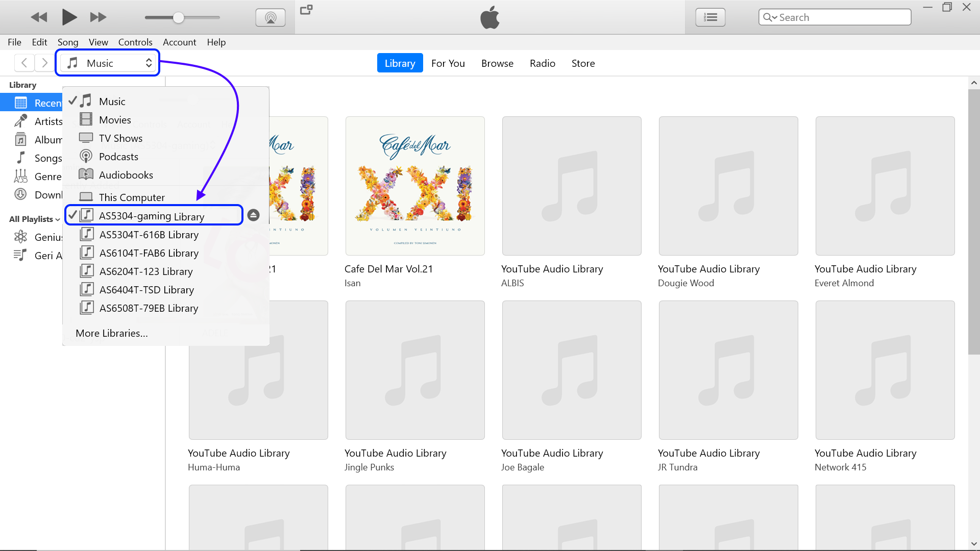980x551 pixels.
Task: Switch to the Browse tab
Action: tap(497, 63)
